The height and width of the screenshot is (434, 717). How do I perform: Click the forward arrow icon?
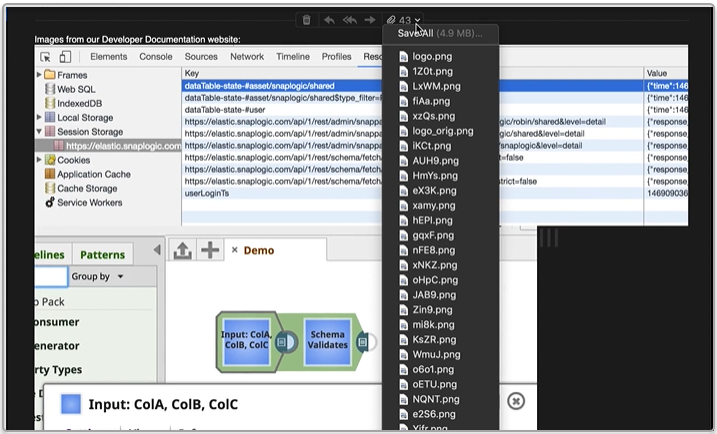point(370,20)
